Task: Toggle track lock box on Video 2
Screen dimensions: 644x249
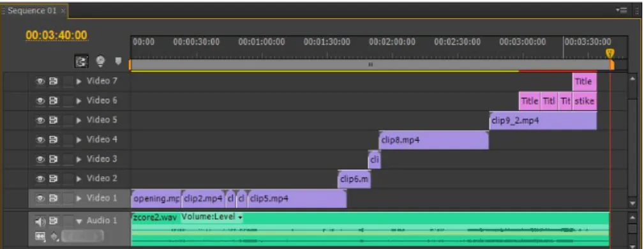Action: 68,179
